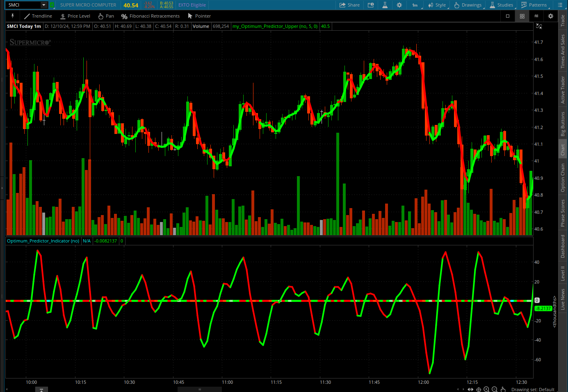Click the Share button
This screenshot has width=568, height=392.
tap(349, 5)
